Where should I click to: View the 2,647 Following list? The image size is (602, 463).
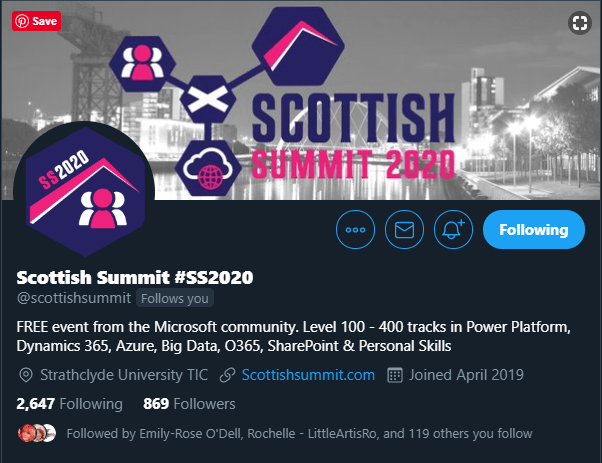tap(69, 404)
